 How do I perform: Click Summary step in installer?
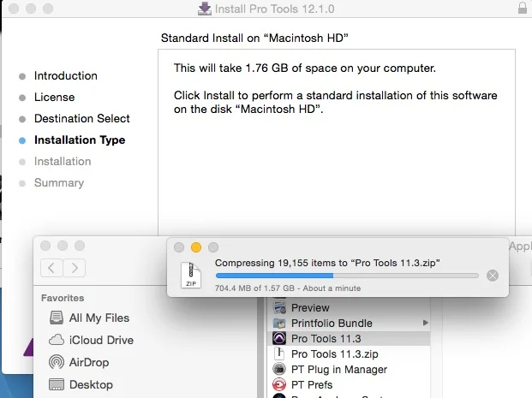point(59,182)
